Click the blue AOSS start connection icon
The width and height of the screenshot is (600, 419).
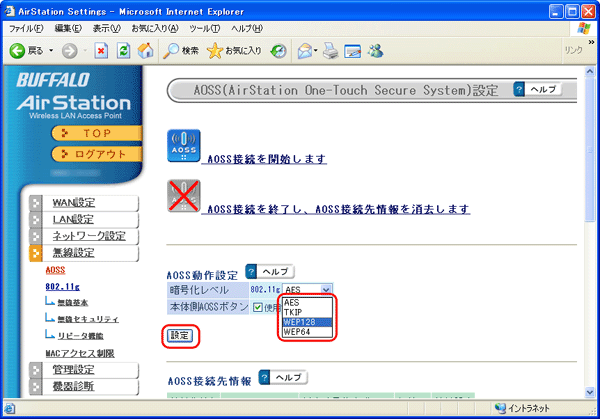click(184, 145)
